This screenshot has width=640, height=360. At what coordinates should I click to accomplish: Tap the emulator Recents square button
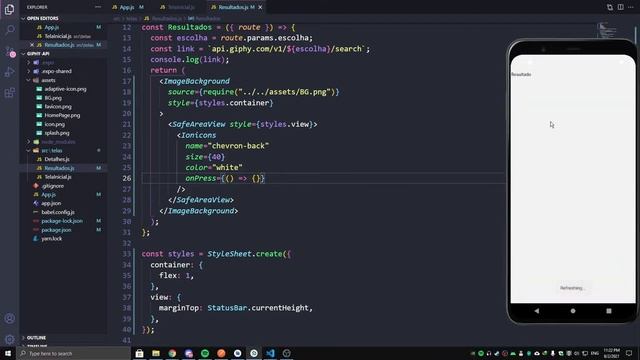pyautogui.click(x=609, y=311)
